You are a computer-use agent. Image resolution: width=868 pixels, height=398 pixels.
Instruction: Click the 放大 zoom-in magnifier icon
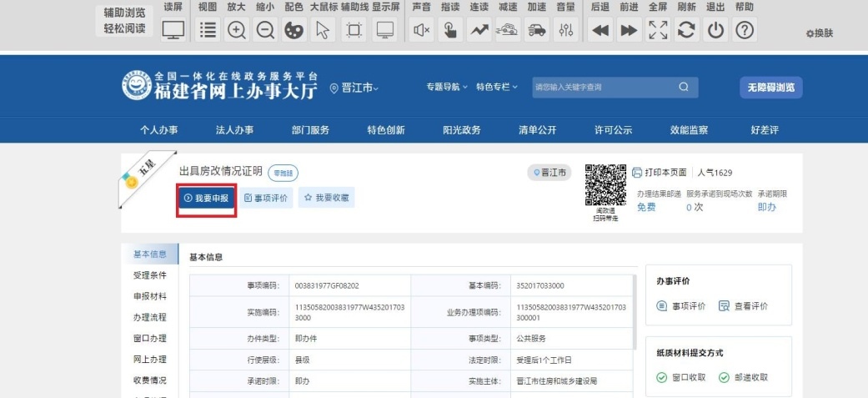pyautogui.click(x=237, y=29)
